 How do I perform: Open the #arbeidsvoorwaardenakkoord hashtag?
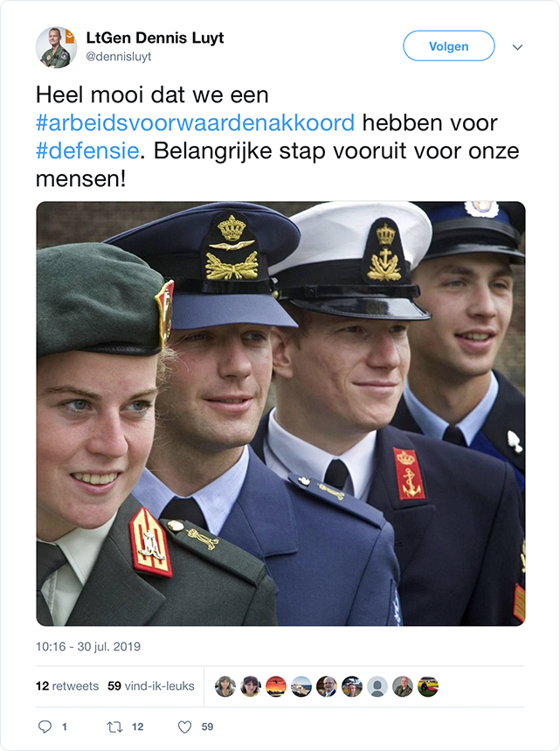pos(196,122)
